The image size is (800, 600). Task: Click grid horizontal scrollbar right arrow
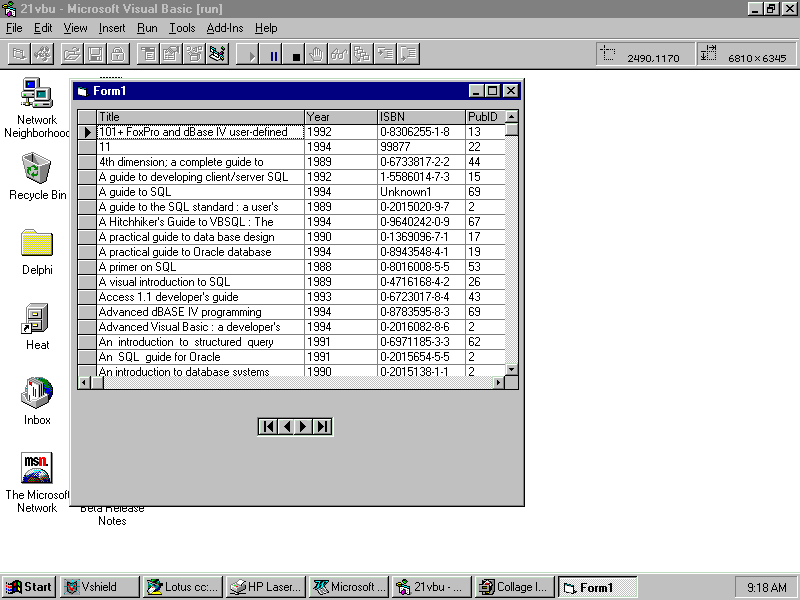tap(497, 383)
